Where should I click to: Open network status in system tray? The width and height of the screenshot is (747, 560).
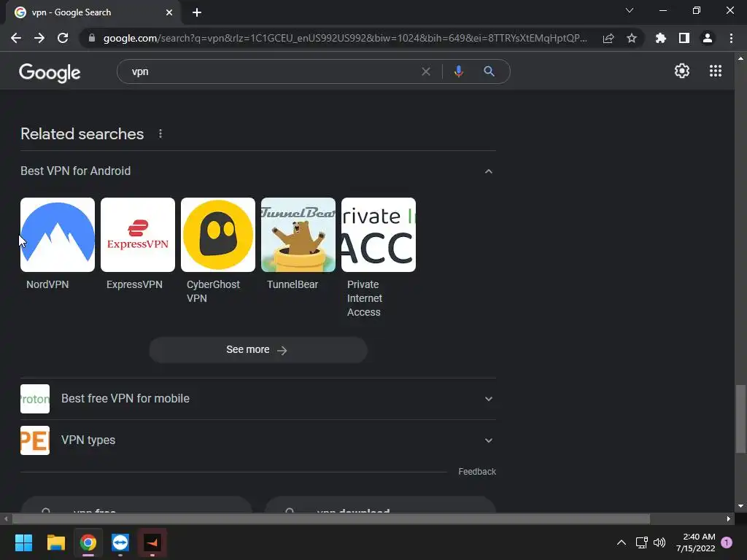(x=642, y=542)
